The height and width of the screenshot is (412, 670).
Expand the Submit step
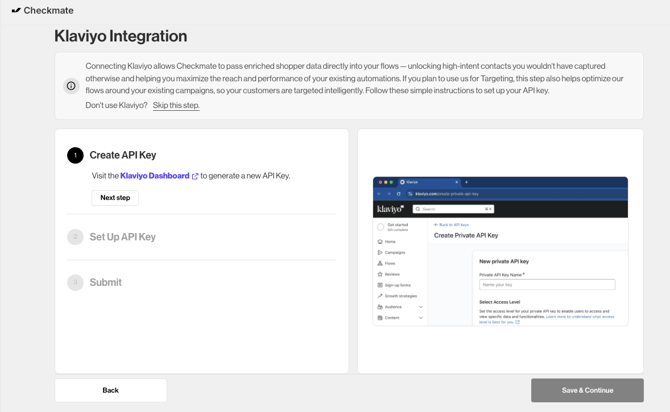[x=105, y=283]
